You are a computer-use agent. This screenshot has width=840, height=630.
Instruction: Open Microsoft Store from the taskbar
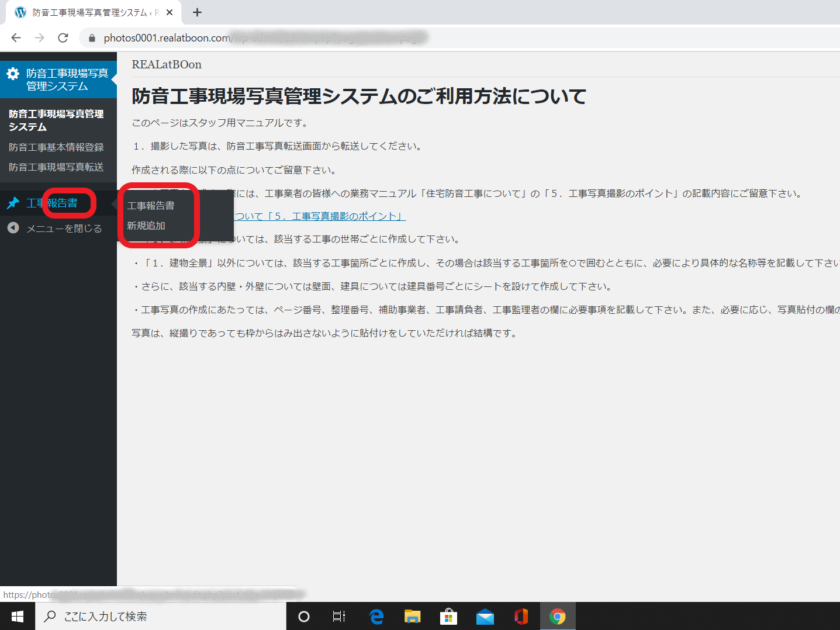(x=448, y=617)
